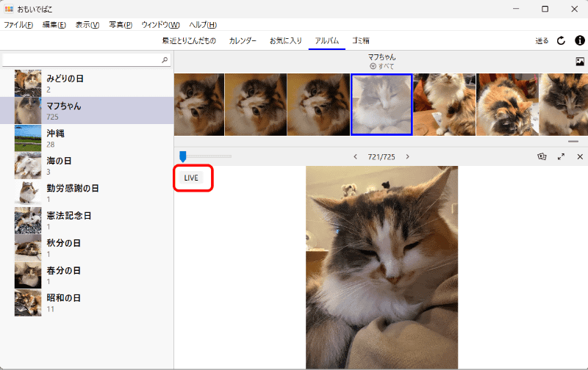Image resolution: width=588 pixels, height=370 pixels.
Task: Minimize the おもいでばこ window
Action: 516,9
